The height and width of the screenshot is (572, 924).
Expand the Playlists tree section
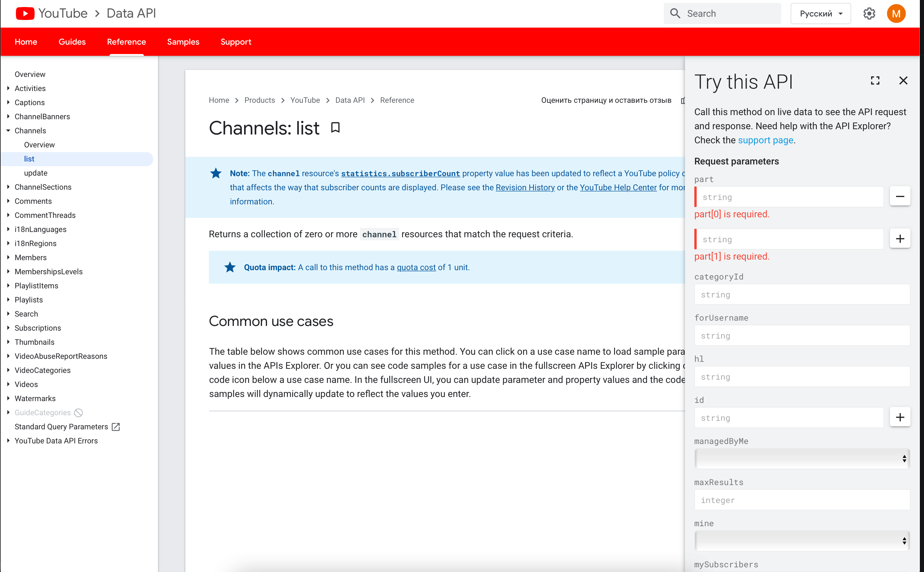pos(8,300)
